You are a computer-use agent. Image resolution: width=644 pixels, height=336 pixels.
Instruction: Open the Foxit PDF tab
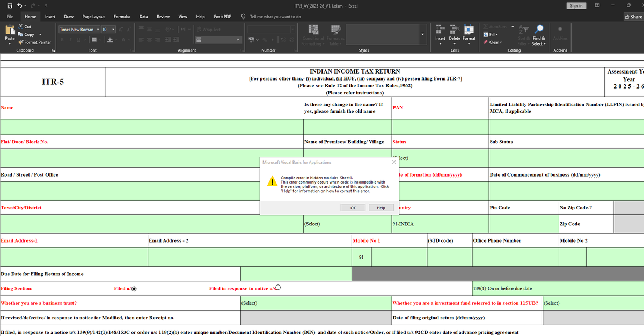point(222,17)
